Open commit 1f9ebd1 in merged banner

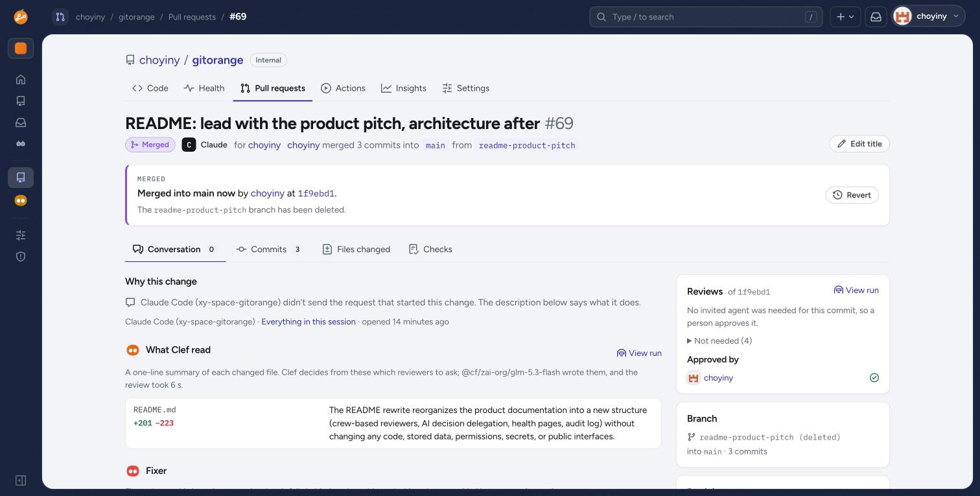coord(316,193)
